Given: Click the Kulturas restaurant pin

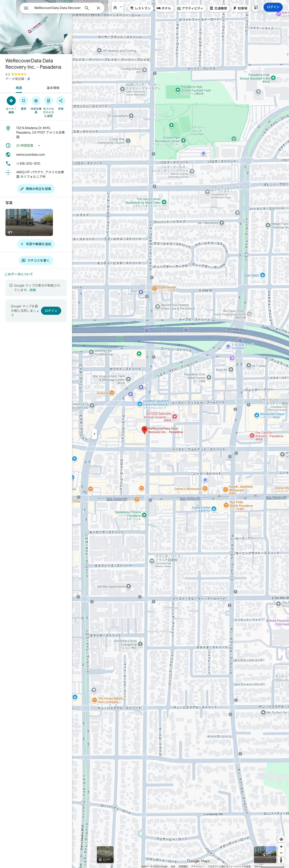Looking at the screenshot, I should 112,393.
